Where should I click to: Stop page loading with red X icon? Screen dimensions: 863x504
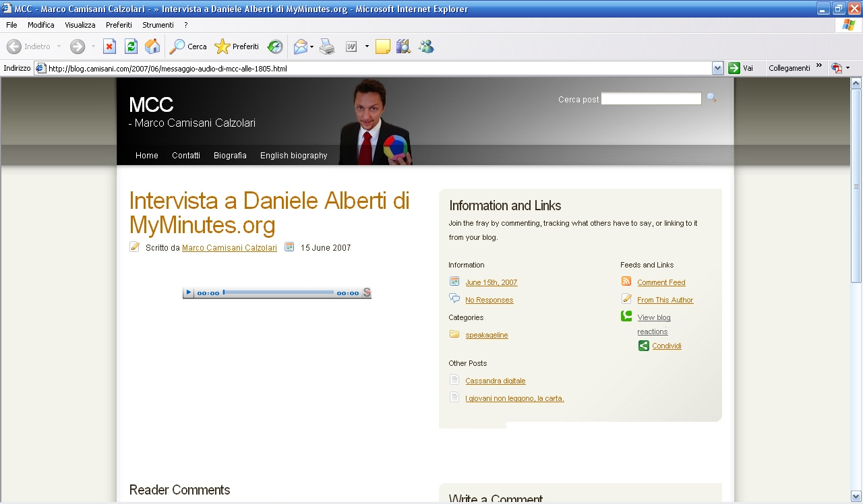(x=109, y=46)
